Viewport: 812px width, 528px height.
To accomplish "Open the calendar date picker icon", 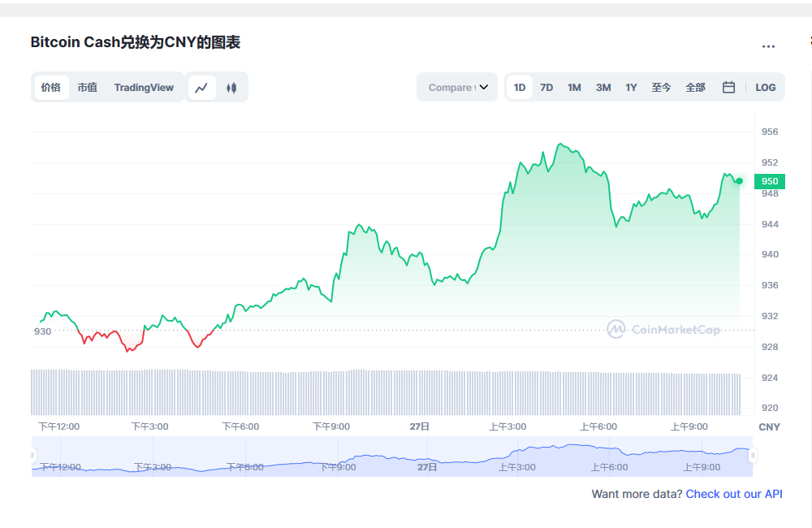I will 728,86.
